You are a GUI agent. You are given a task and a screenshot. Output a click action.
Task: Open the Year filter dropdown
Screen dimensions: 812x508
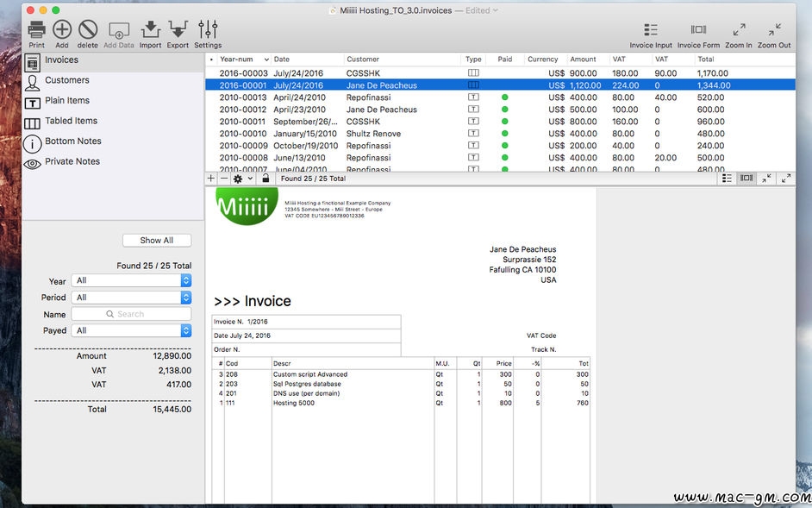(132, 280)
